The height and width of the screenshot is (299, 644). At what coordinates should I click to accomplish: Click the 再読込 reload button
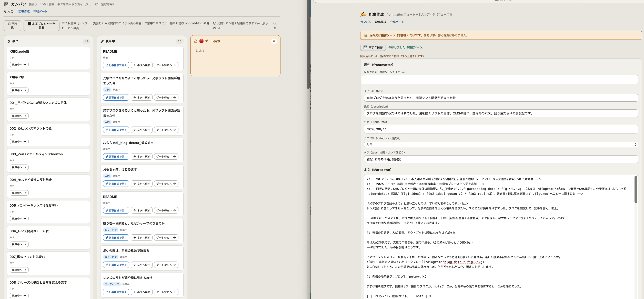[x=12, y=26]
